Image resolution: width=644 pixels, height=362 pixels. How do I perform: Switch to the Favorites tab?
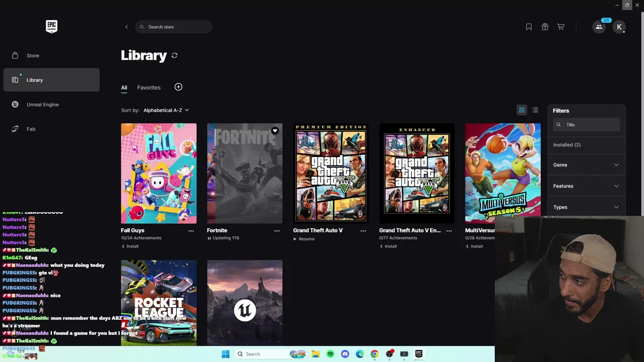click(x=149, y=87)
